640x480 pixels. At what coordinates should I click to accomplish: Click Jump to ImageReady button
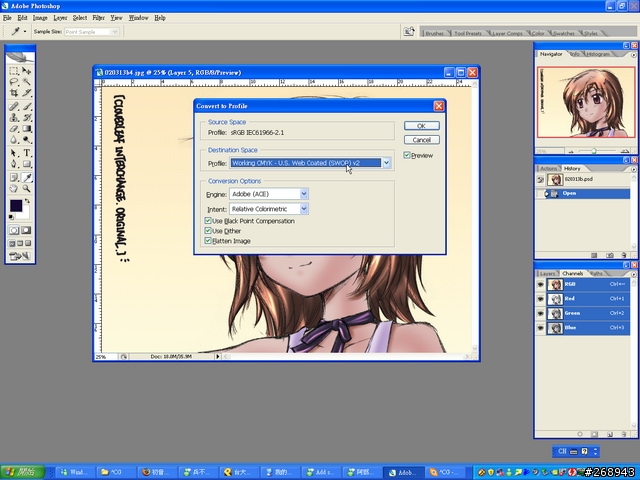coord(20,256)
